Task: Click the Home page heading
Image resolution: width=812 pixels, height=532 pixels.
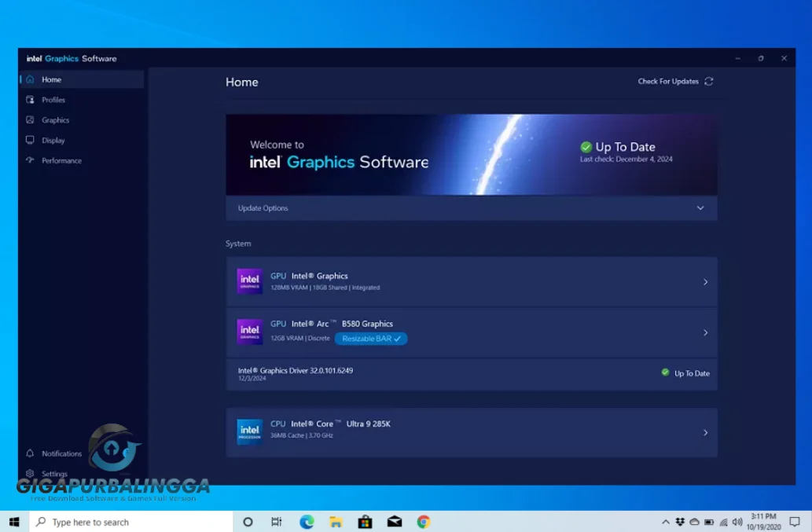Action: pos(242,82)
